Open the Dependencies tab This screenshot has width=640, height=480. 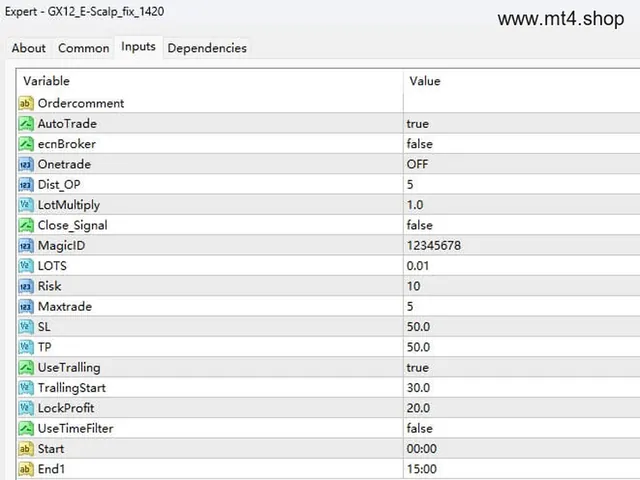click(207, 48)
